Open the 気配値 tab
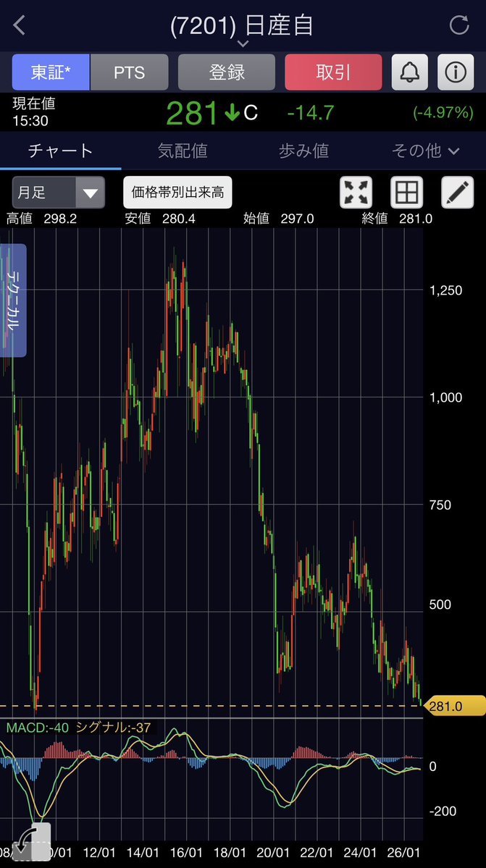This screenshot has width=486, height=868. point(183,151)
